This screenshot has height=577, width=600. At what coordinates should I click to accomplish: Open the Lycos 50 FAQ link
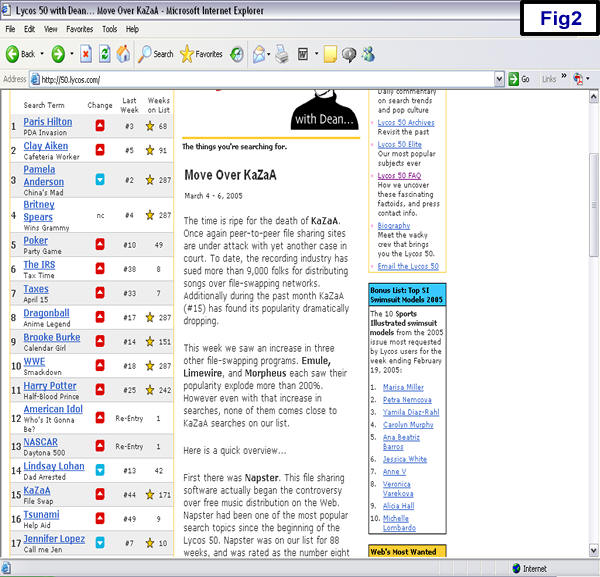click(x=399, y=175)
